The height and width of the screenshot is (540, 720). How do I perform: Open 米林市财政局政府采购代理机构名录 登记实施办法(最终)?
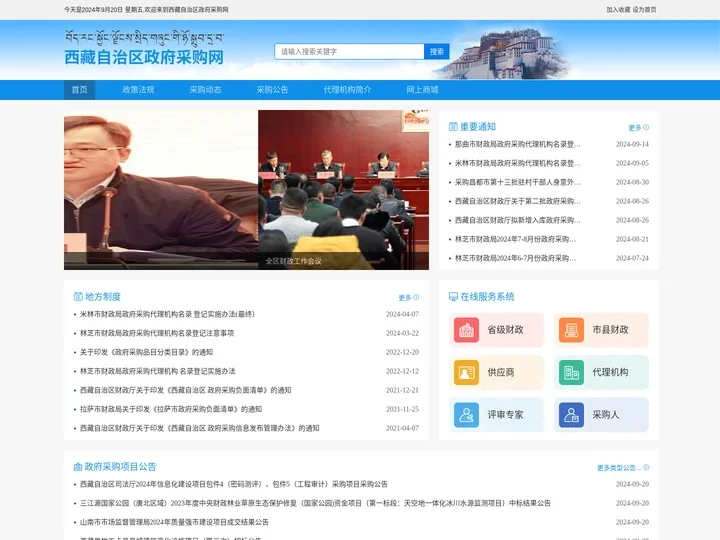(x=167, y=314)
